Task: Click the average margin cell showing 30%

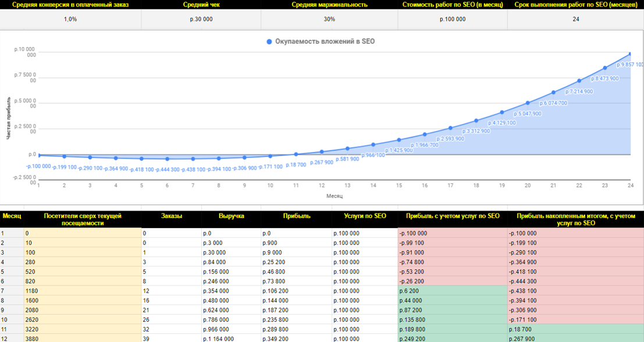Action: tap(329, 19)
